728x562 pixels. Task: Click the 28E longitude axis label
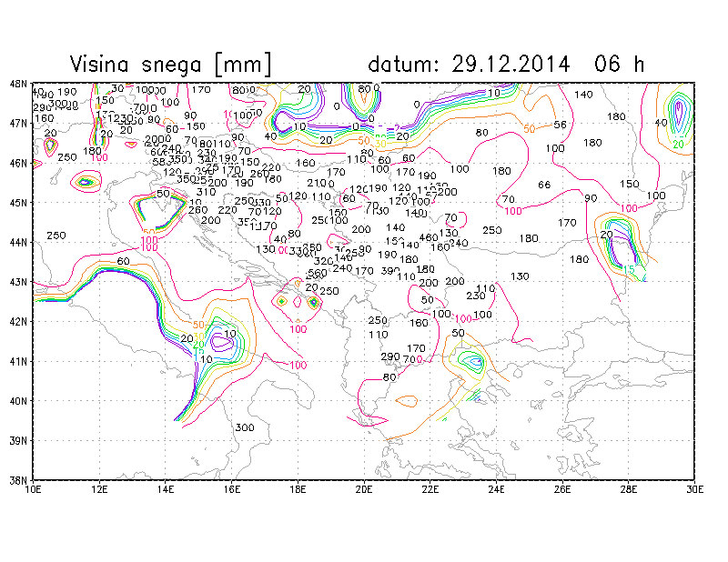click(x=629, y=489)
